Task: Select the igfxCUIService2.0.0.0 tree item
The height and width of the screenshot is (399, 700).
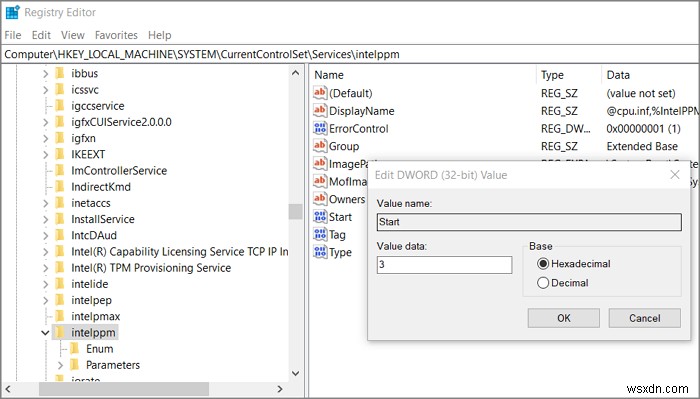Action: click(121, 122)
